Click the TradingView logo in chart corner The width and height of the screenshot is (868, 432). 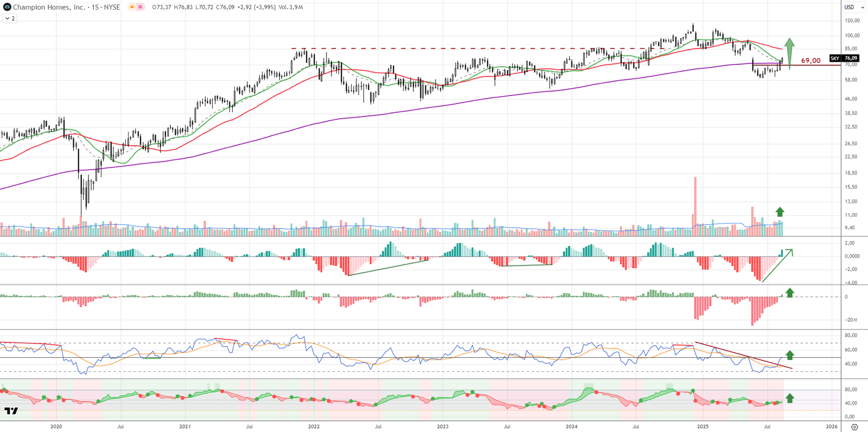coord(11,411)
